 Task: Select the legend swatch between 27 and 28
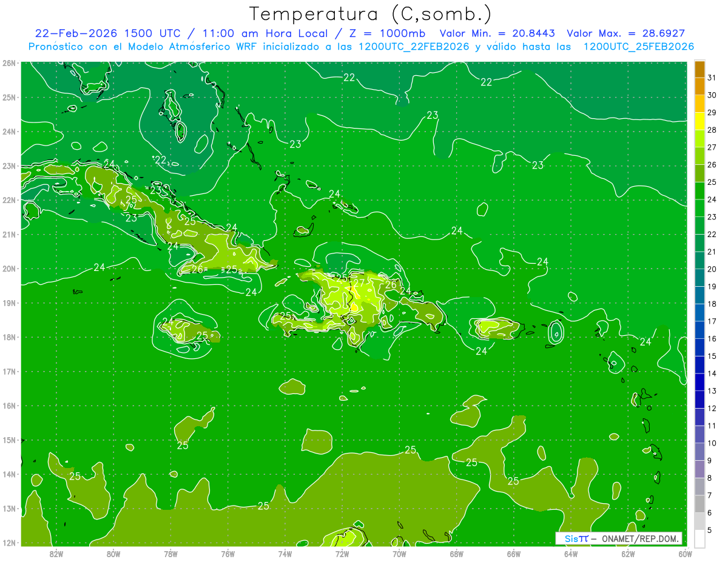coord(699,139)
